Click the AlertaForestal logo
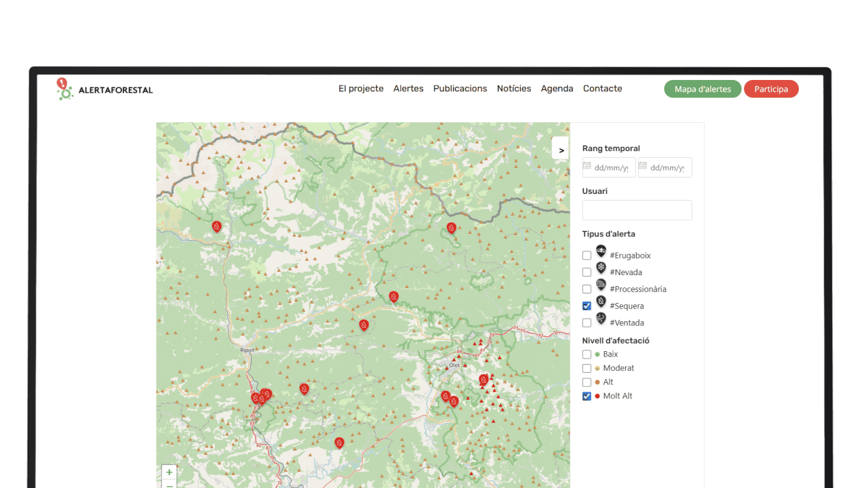The height and width of the screenshot is (488, 868). [105, 89]
